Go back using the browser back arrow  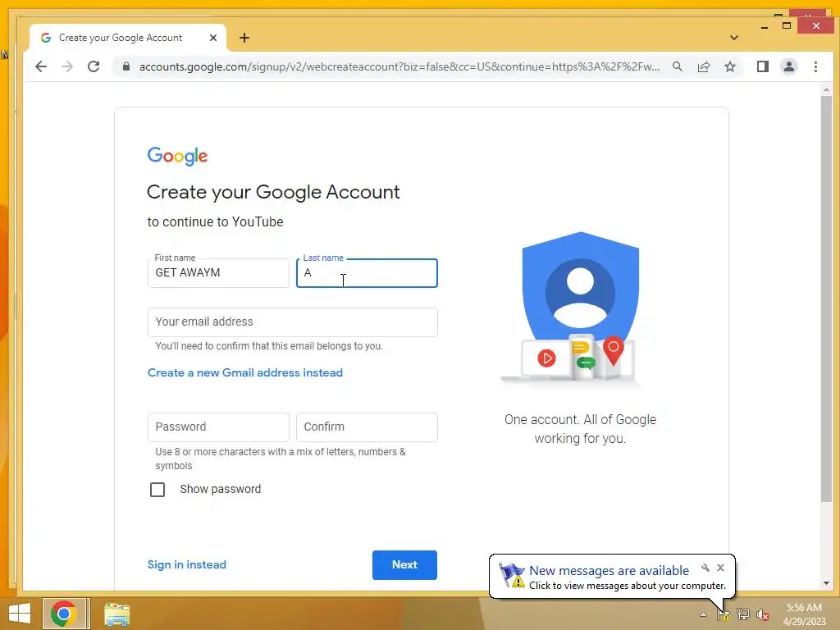point(41,66)
